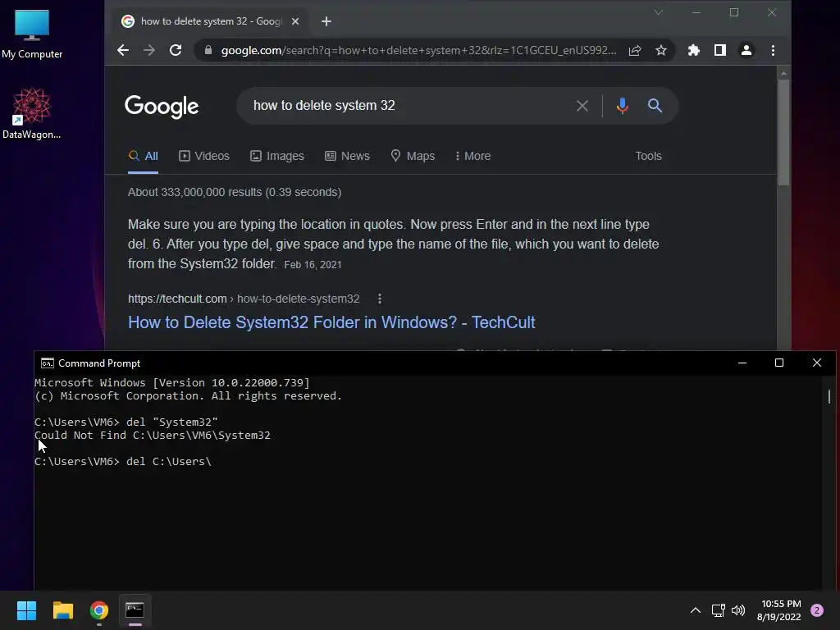
Task: Open taskbar clock 10:55 PM
Action: (779, 610)
